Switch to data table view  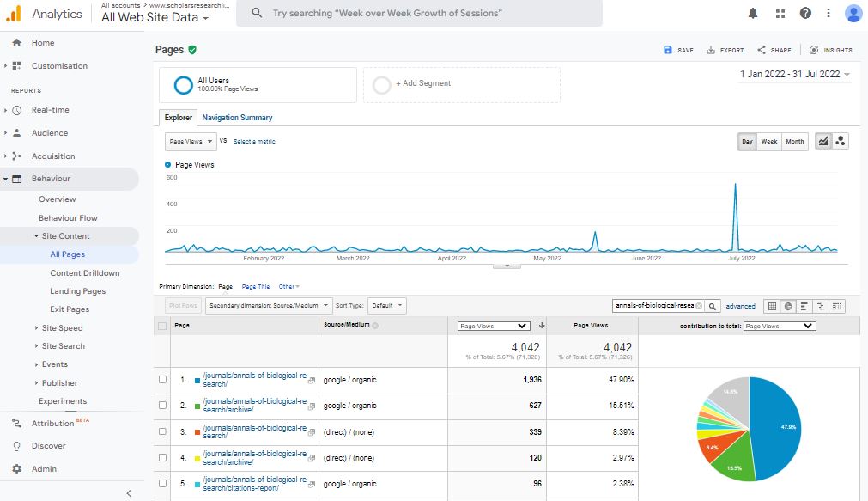[772, 306]
